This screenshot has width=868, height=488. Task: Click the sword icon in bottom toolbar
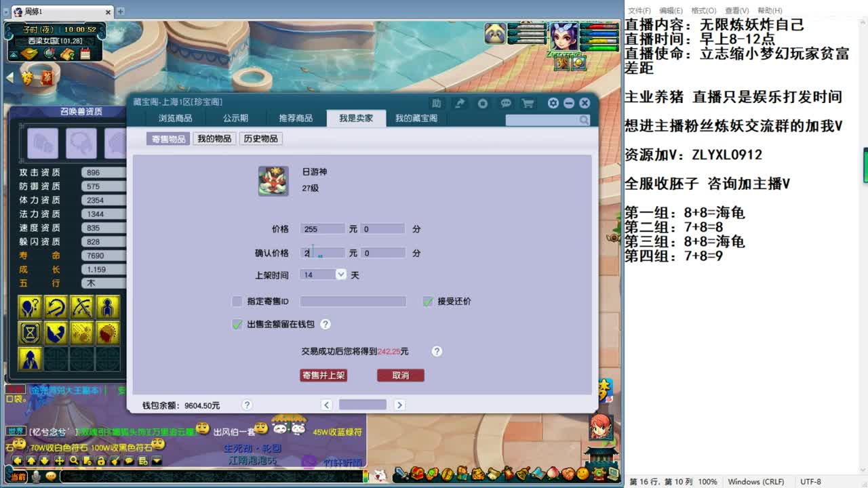tap(401, 474)
